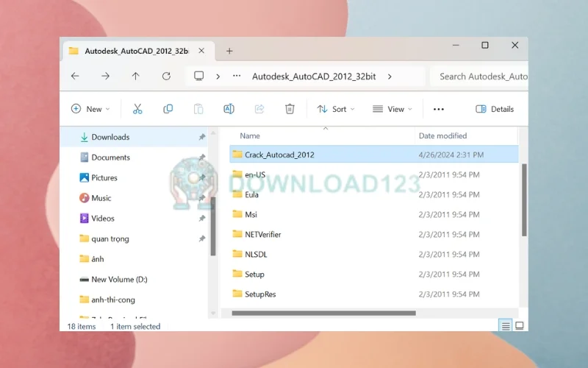Image resolution: width=588 pixels, height=368 pixels.
Task: Open a new tab with plus button
Action: pos(229,51)
